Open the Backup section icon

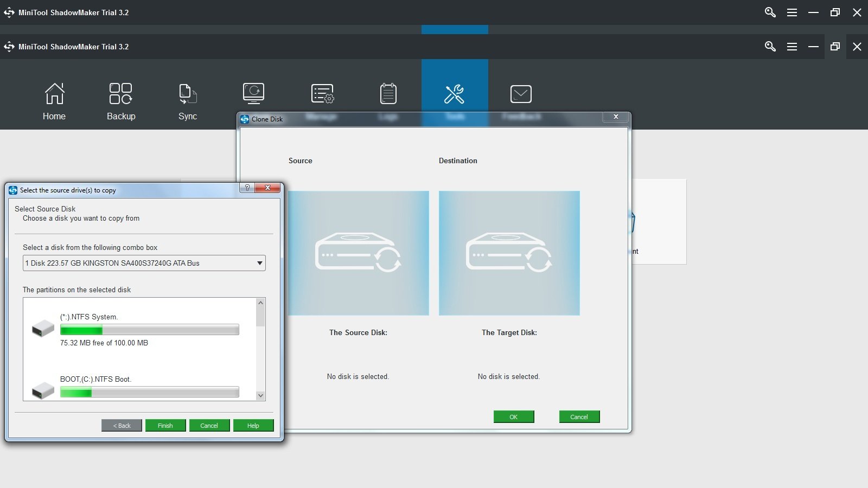point(121,93)
